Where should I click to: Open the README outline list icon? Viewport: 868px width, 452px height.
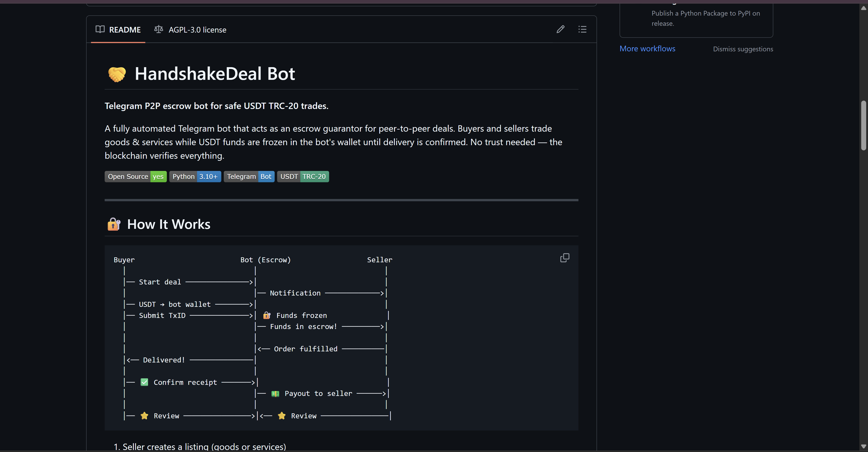[582, 29]
